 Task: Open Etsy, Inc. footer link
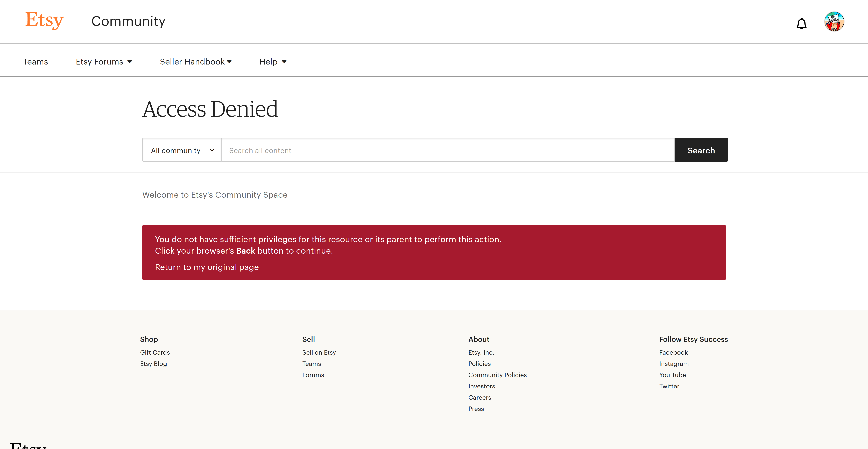(x=481, y=352)
